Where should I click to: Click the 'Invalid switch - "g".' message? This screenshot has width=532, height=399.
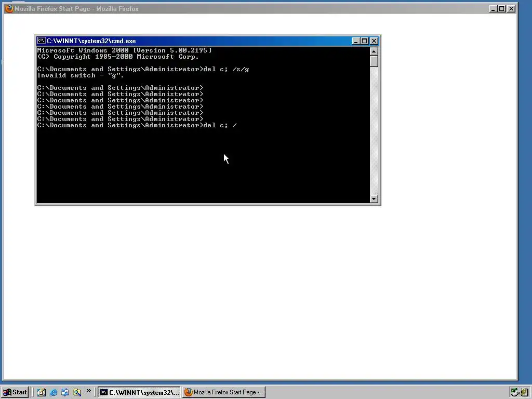point(81,75)
